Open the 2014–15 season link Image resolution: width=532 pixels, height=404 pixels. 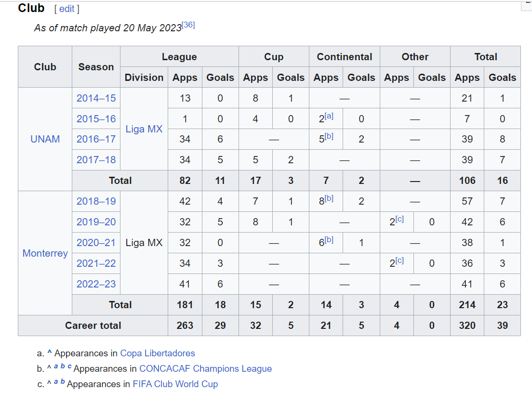(x=96, y=98)
